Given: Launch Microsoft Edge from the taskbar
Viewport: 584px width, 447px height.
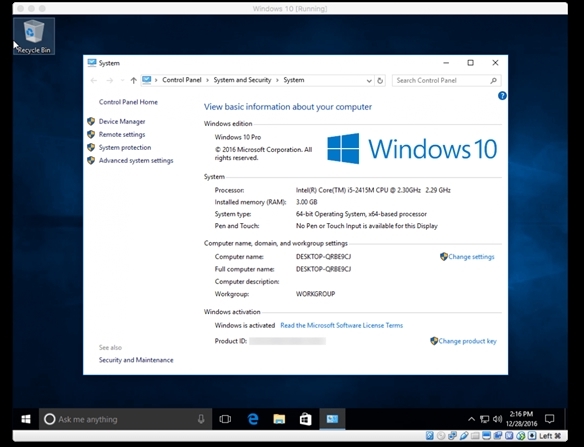Looking at the screenshot, I should tap(253, 419).
